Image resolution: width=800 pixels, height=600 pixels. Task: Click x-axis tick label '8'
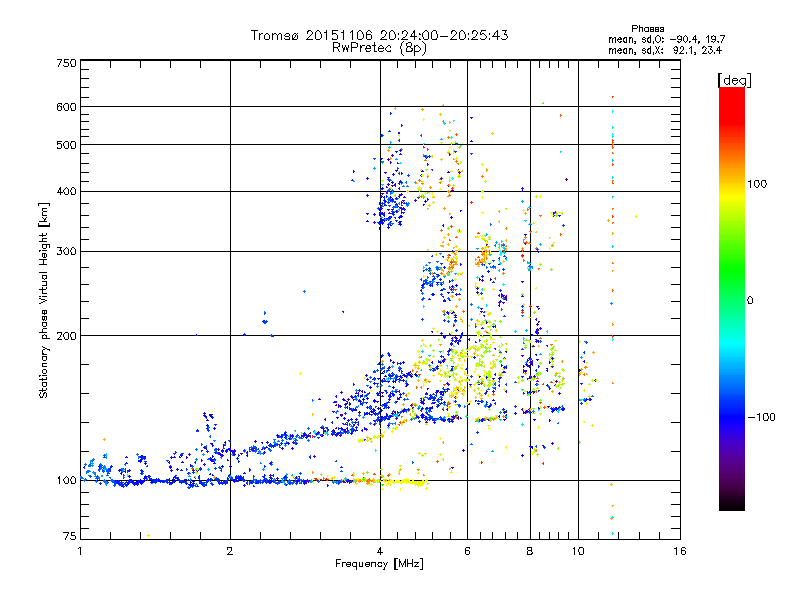point(530,551)
